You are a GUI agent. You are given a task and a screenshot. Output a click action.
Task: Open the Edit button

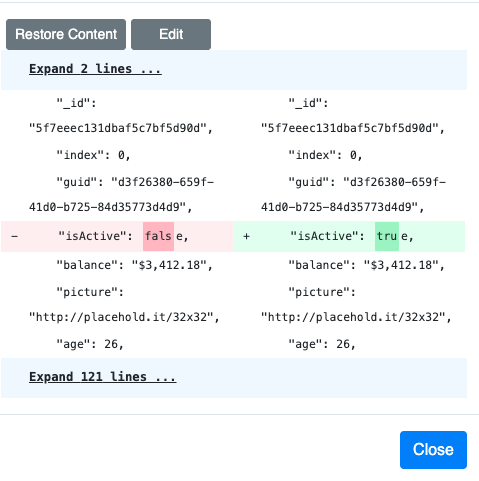[x=171, y=34]
